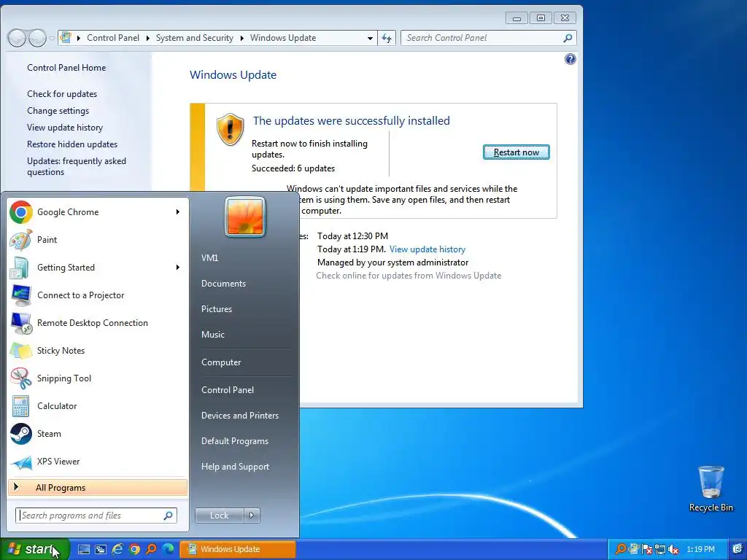Click the Show Desktop icon in the taskbar quick launch
Screen dimensions: 747x560
click(x=84, y=549)
